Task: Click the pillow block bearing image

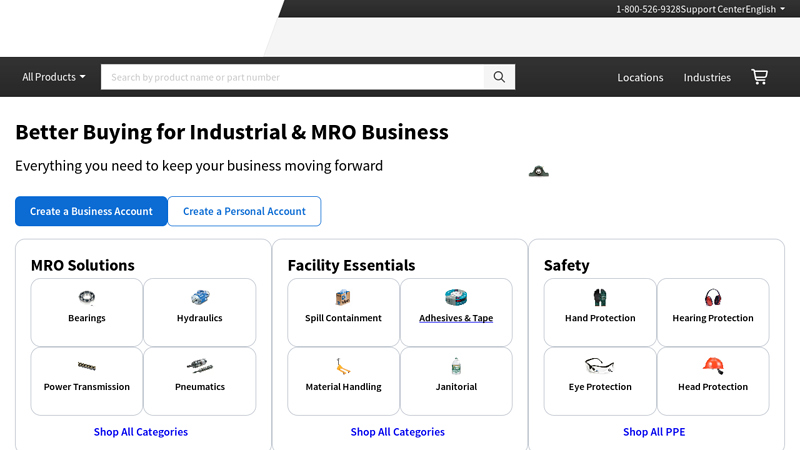Action: [x=539, y=171]
